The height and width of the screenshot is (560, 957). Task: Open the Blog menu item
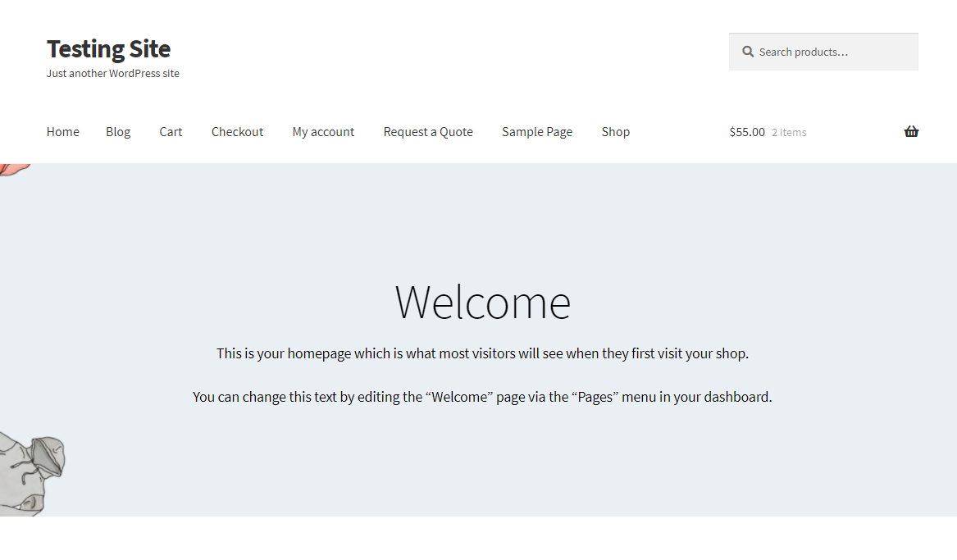118,131
